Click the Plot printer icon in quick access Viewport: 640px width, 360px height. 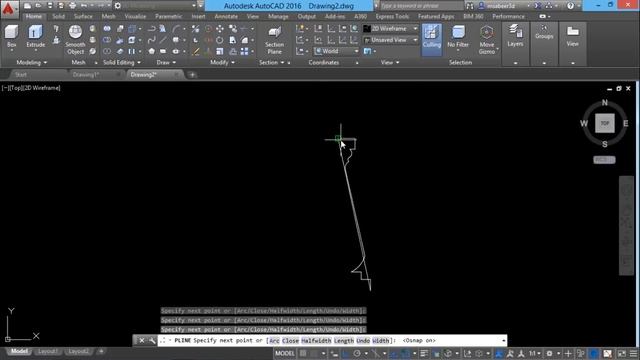(72, 6)
